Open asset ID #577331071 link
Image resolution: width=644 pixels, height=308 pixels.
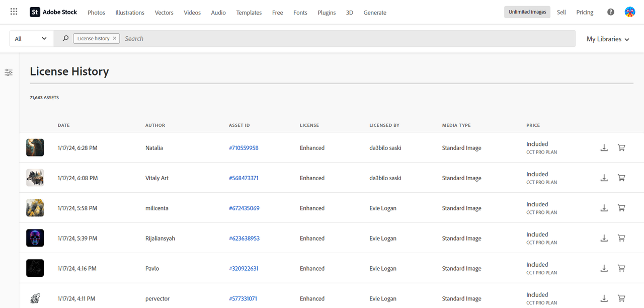[243, 299]
